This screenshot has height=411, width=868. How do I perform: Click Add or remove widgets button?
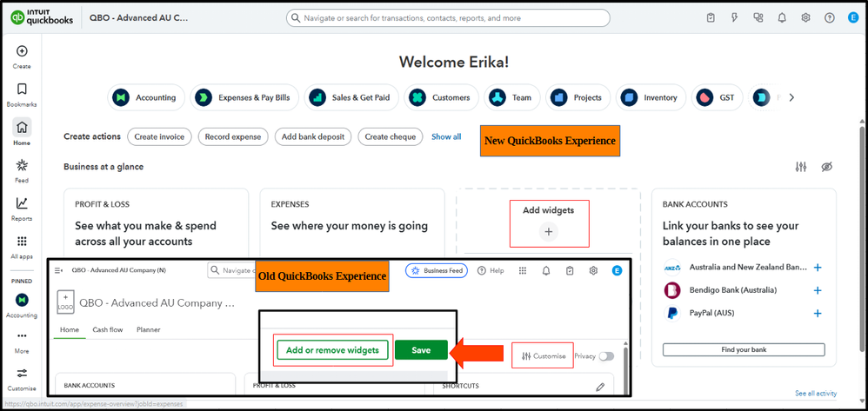tap(332, 350)
